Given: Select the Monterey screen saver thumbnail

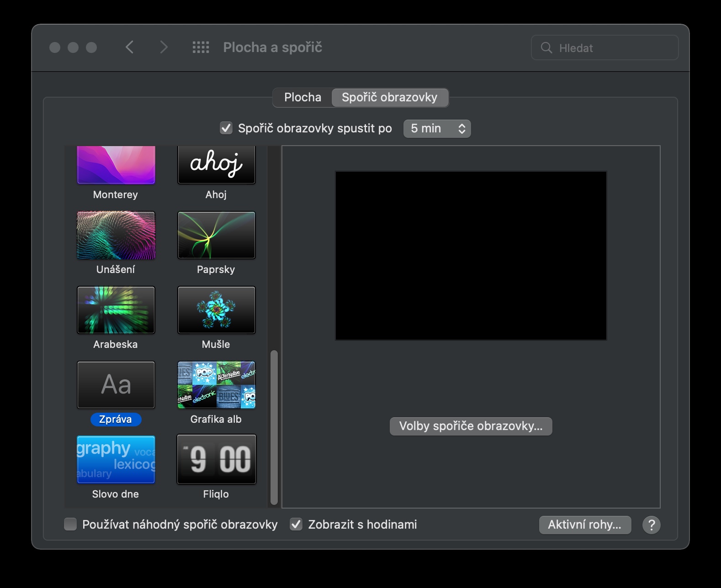Looking at the screenshot, I should [x=116, y=165].
